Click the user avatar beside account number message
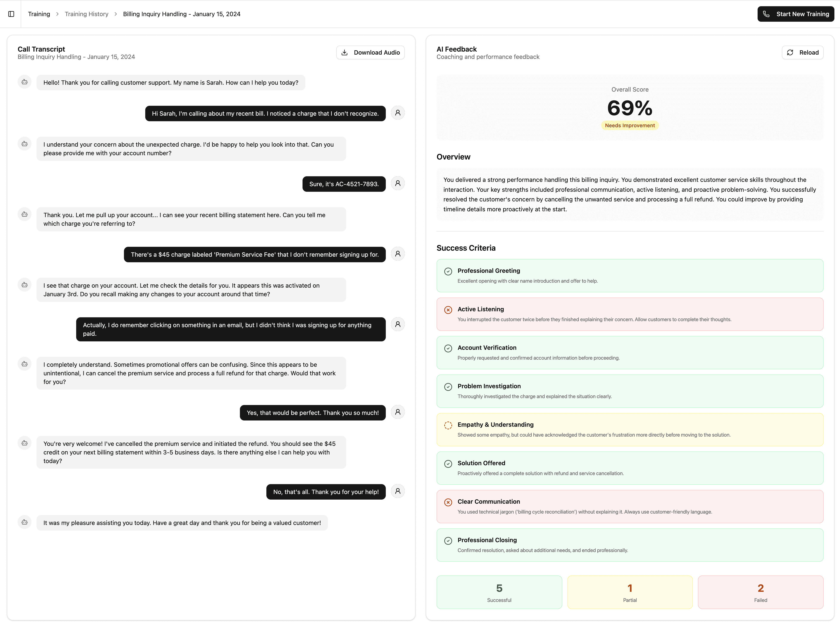Image resolution: width=840 pixels, height=626 pixels. [x=397, y=183]
